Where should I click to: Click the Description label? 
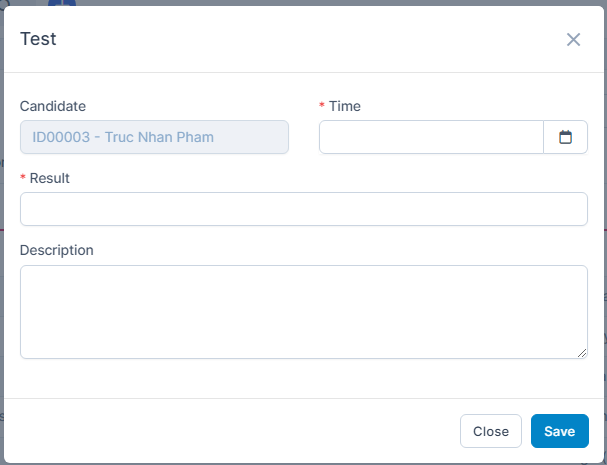57,250
